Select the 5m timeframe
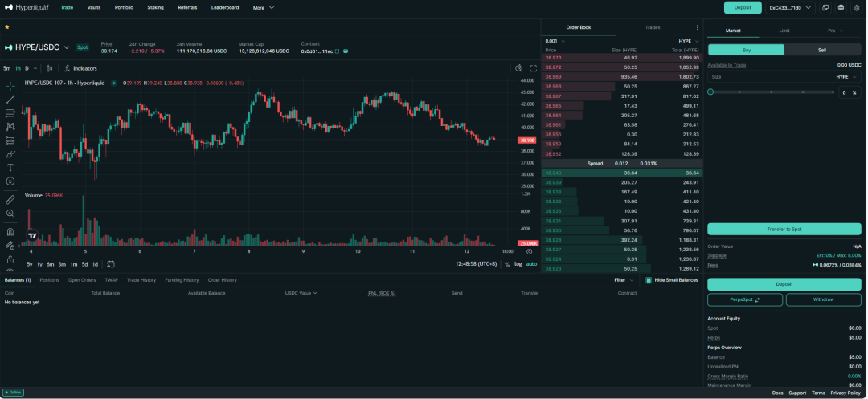868x399 pixels. (6, 68)
